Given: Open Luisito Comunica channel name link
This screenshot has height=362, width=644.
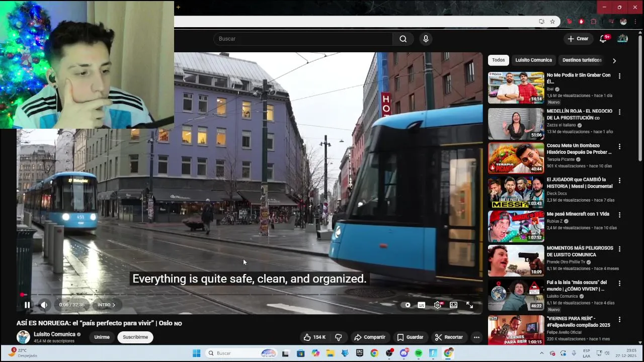Looking at the screenshot, I should tap(54, 334).
